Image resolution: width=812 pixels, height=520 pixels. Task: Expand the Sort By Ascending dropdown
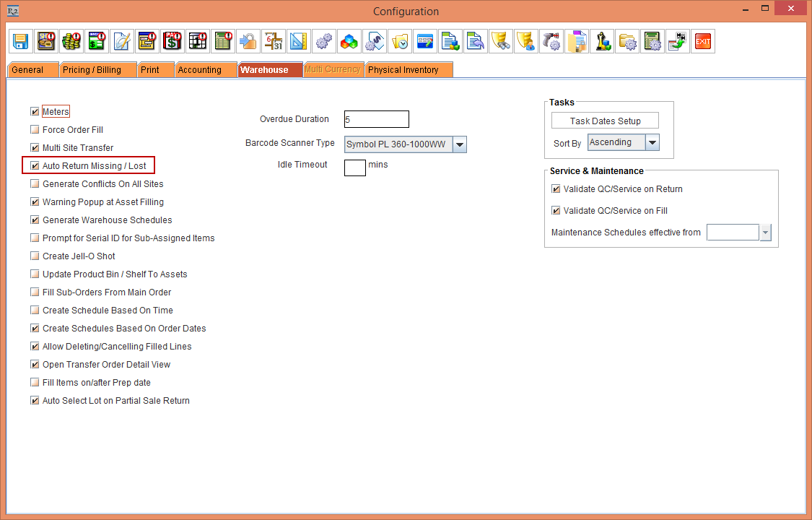(x=652, y=142)
